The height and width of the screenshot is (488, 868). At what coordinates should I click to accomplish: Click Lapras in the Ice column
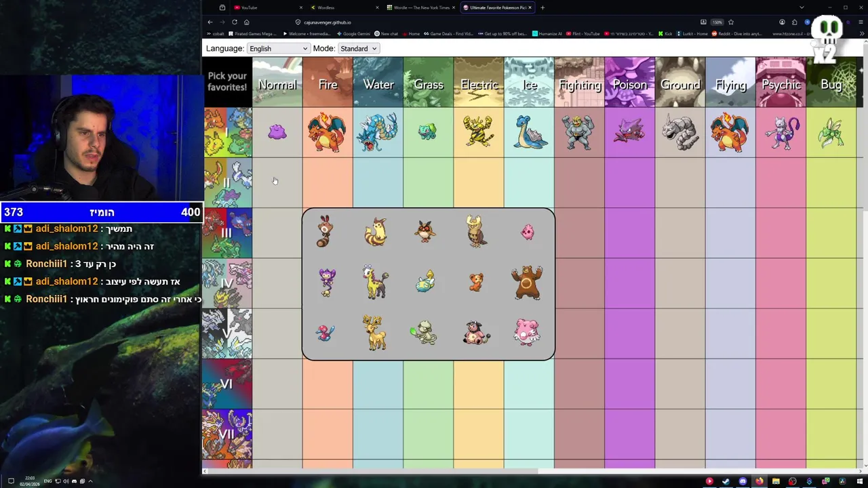[529, 131]
